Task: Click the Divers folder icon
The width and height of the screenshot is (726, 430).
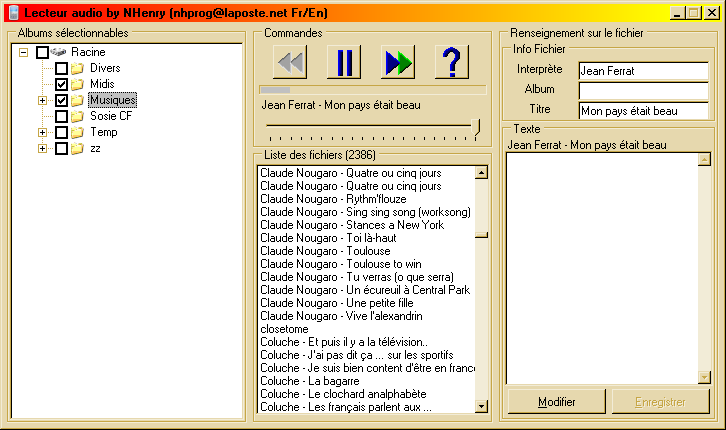Action: tap(77, 68)
